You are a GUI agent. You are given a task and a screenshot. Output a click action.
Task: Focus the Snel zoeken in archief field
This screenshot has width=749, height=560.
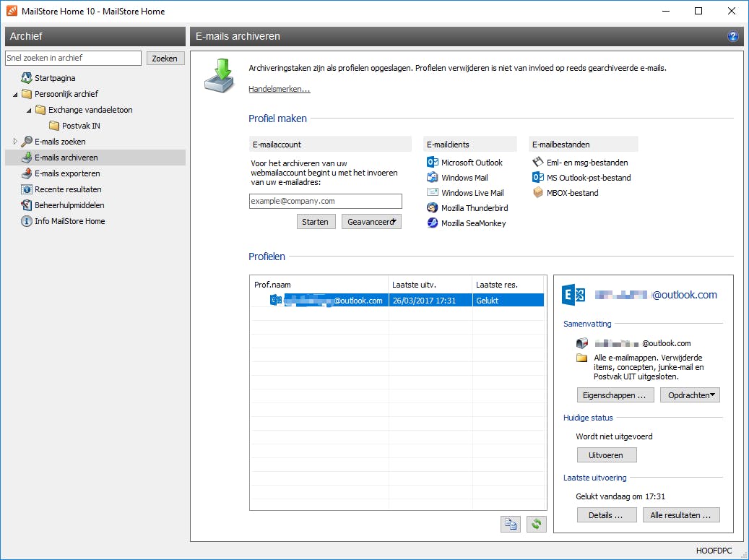(73, 58)
